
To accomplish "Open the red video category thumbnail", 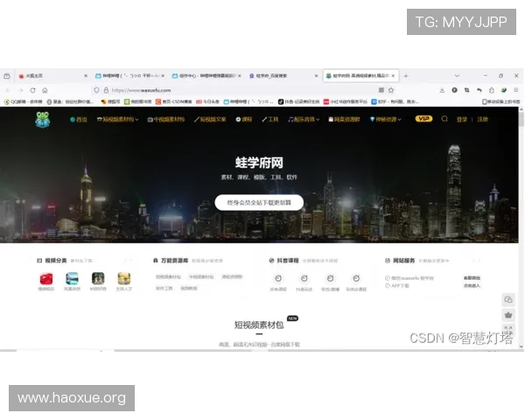I will [46, 278].
